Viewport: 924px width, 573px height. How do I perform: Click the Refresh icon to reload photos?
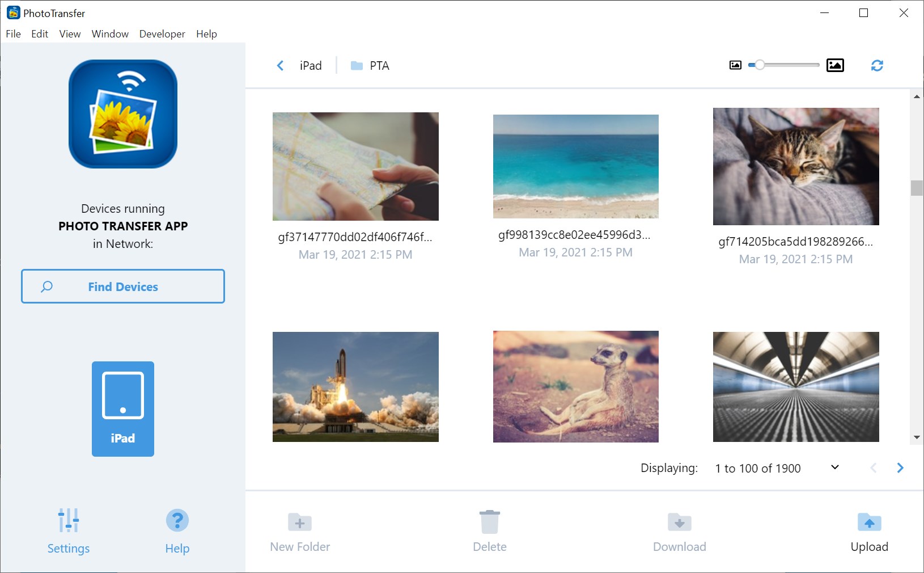click(x=878, y=65)
